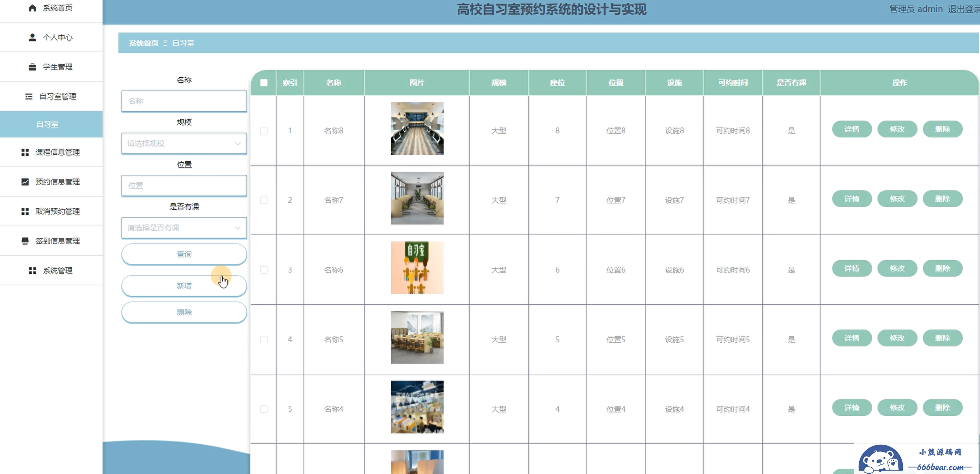This screenshot has height=474, width=980.
Task: Click the grid icon beside 取消预约管理
Action: click(x=25, y=211)
